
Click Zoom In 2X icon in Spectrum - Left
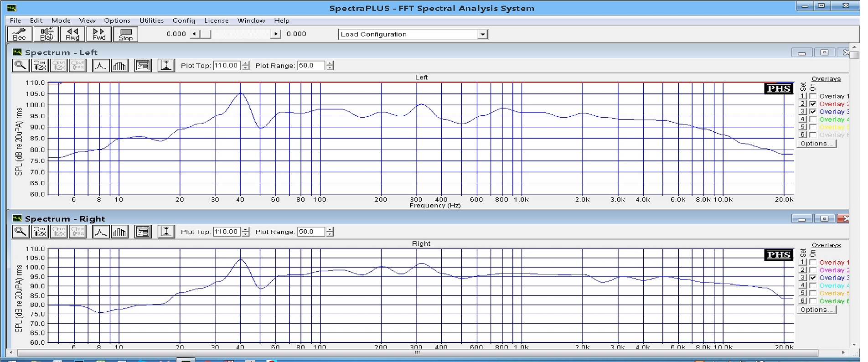point(40,66)
